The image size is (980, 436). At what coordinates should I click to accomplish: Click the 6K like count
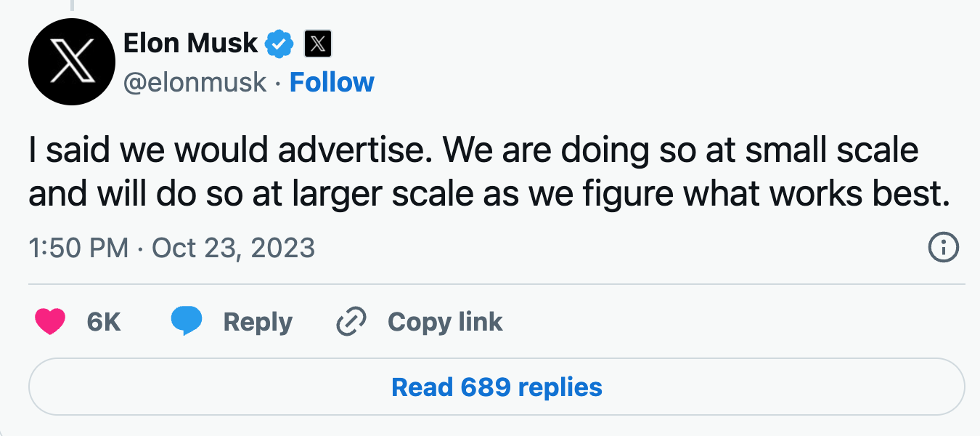tap(104, 322)
